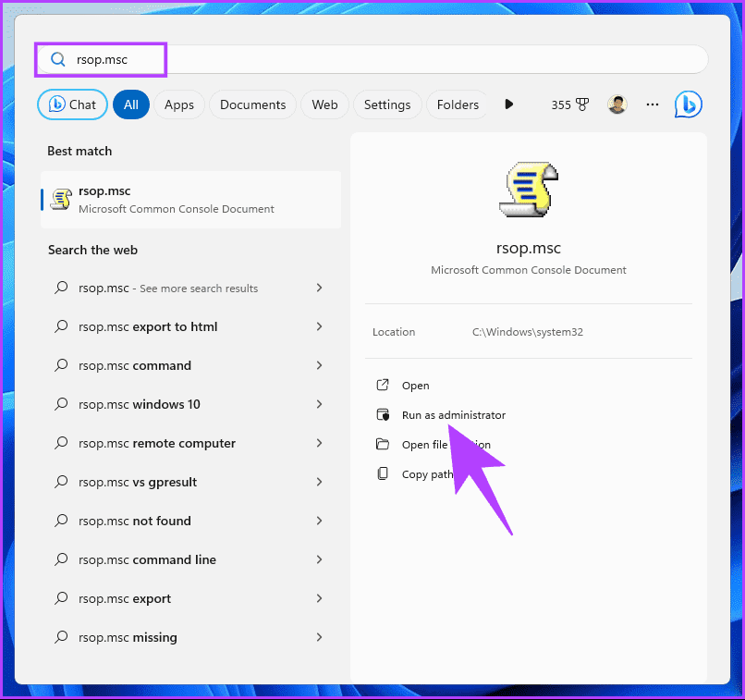Expand chevron next to 'rsop.msc missing'
745x700 pixels.
point(319,637)
